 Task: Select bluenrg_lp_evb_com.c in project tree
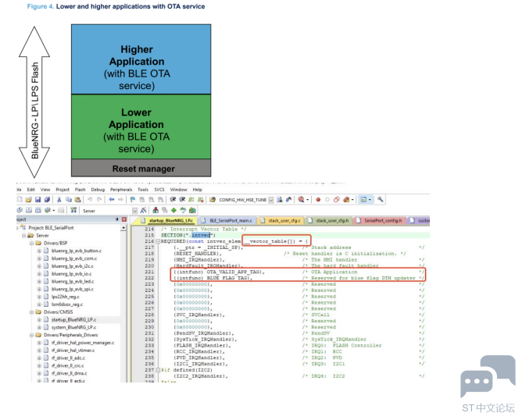click(x=74, y=258)
